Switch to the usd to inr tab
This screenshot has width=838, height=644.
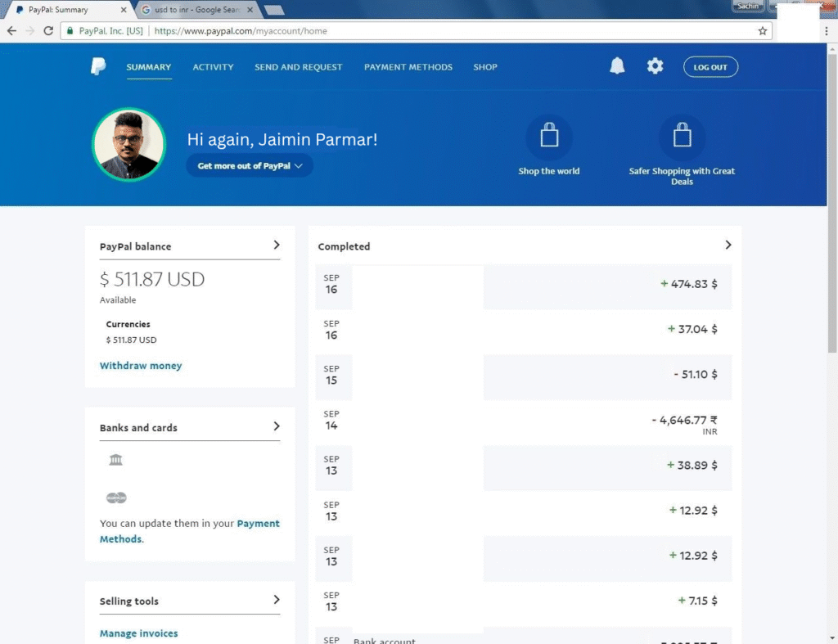coord(195,10)
